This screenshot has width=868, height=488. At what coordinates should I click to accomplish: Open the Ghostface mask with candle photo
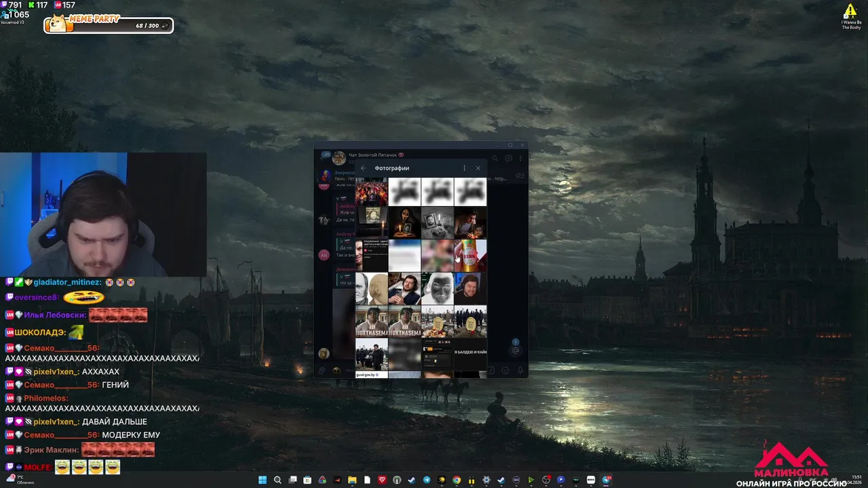405,223
